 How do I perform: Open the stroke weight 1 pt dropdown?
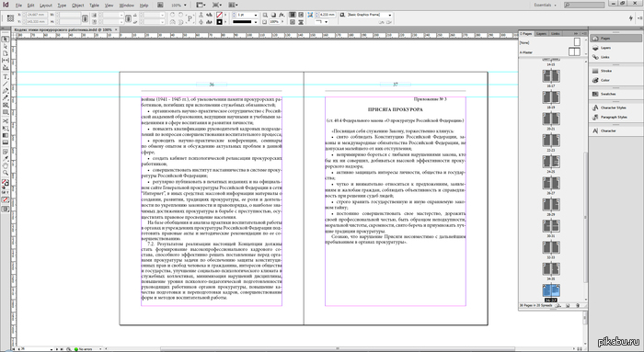pyautogui.click(x=256, y=15)
